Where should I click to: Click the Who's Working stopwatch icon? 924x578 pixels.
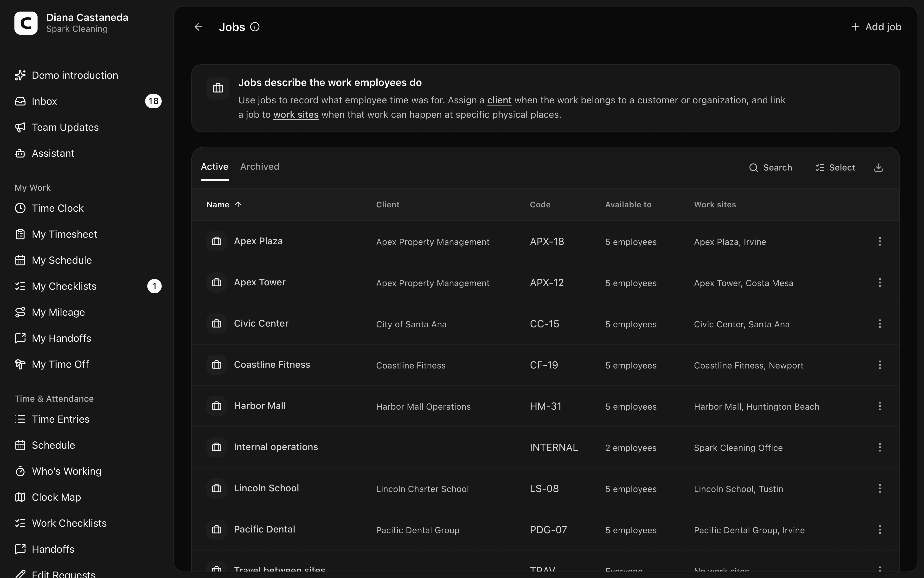point(20,471)
